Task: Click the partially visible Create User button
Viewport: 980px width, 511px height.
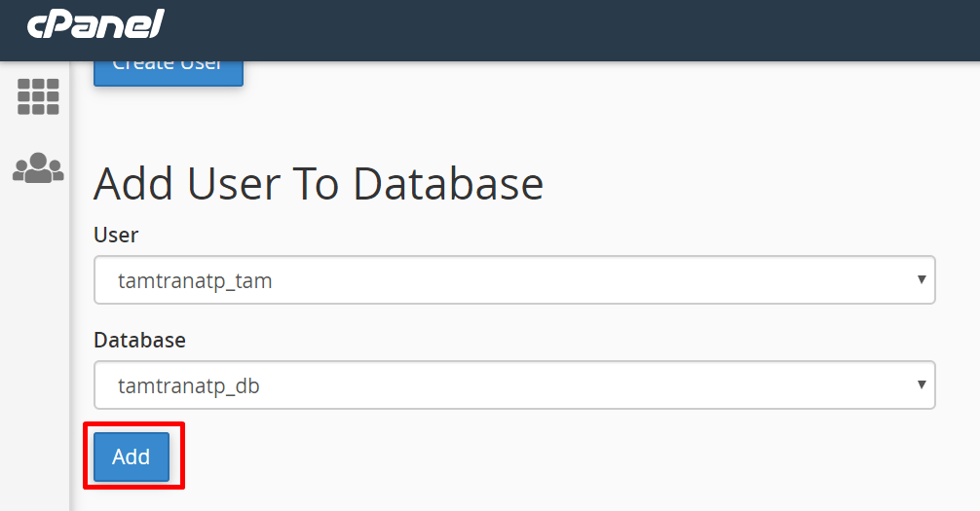Action: [169, 73]
